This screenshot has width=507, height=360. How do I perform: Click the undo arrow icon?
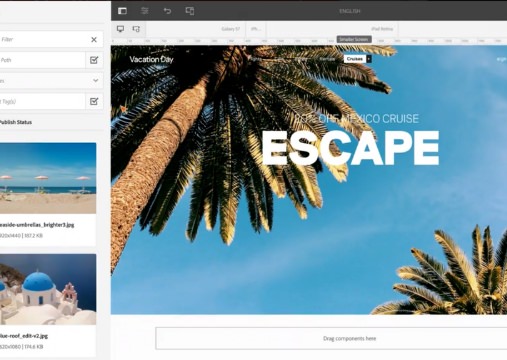click(x=167, y=11)
